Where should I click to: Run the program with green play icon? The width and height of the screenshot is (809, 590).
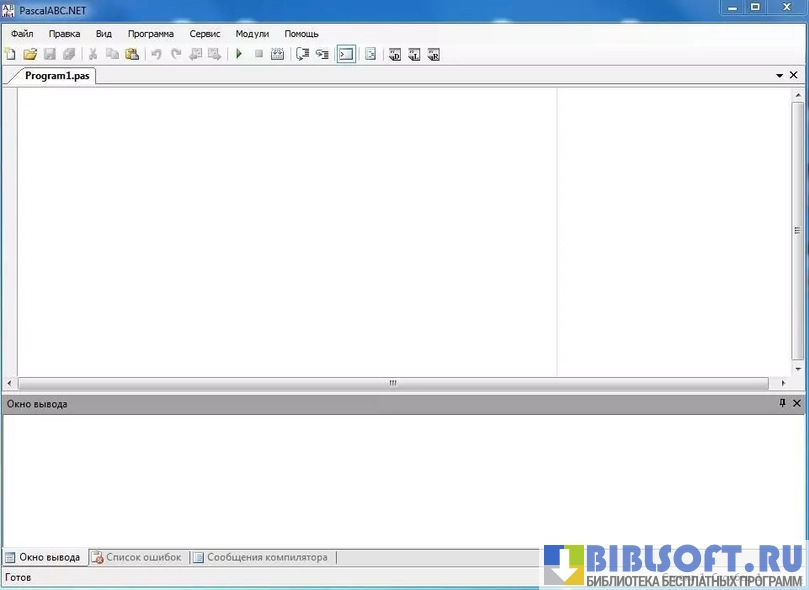[239, 54]
